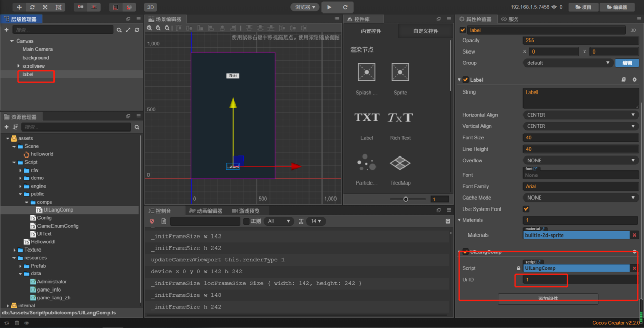Select the move transform tool
The height and width of the screenshot is (328, 644).
tap(19, 7)
